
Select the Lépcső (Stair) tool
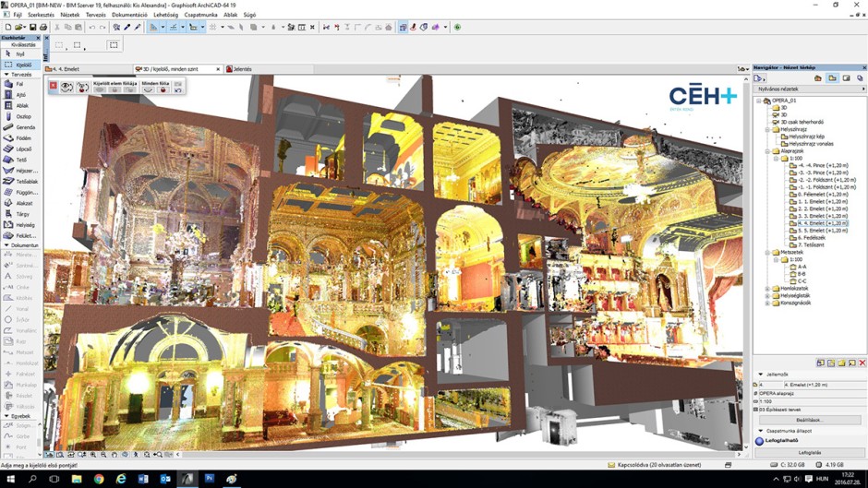pyautogui.click(x=18, y=149)
